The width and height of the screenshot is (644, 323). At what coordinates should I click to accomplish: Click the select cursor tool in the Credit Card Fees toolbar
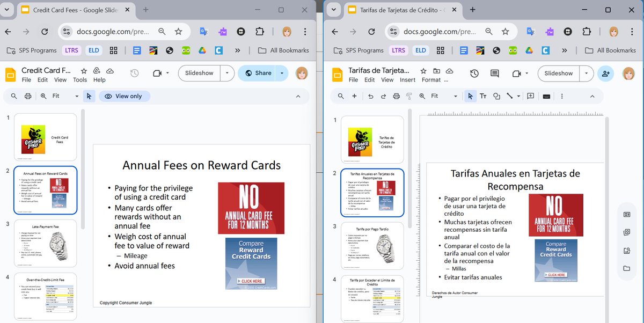pos(89,96)
